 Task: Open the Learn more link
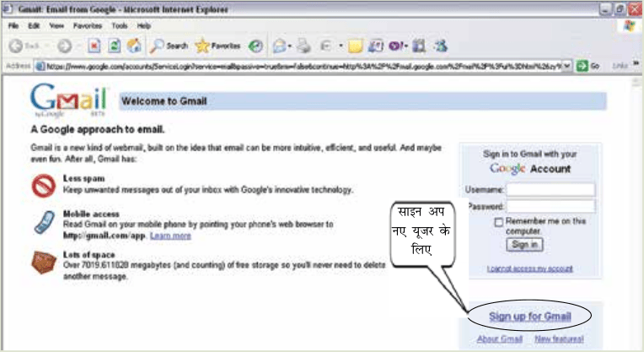pos(170,236)
